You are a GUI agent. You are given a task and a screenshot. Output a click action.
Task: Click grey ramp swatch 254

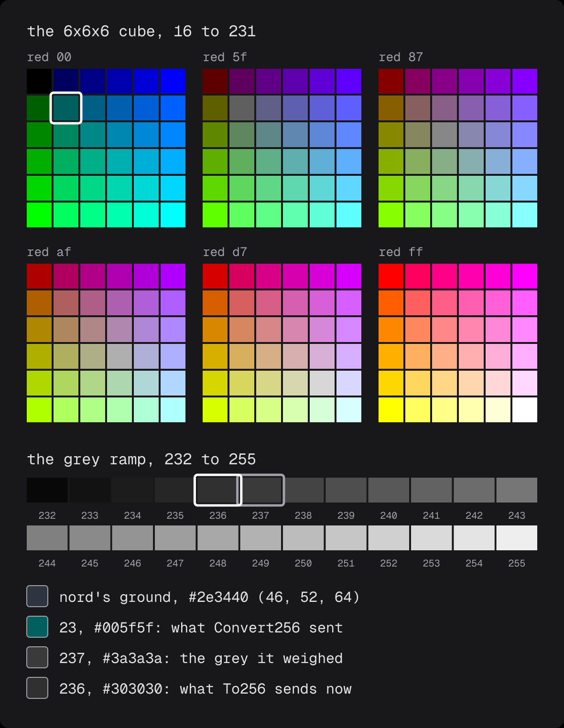click(474, 538)
